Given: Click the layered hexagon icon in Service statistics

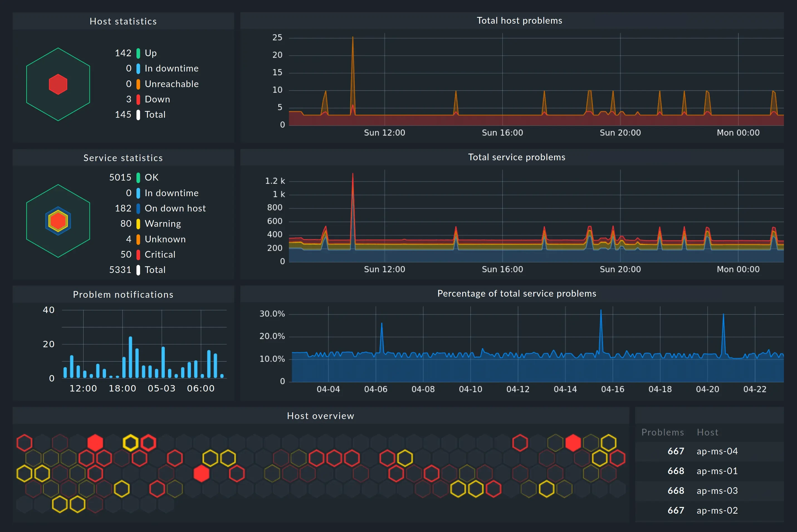Looking at the screenshot, I should pyautogui.click(x=58, y=221).
